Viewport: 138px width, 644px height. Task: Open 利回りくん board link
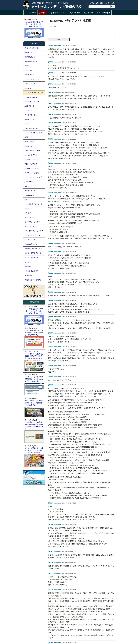tap(34, 137)
